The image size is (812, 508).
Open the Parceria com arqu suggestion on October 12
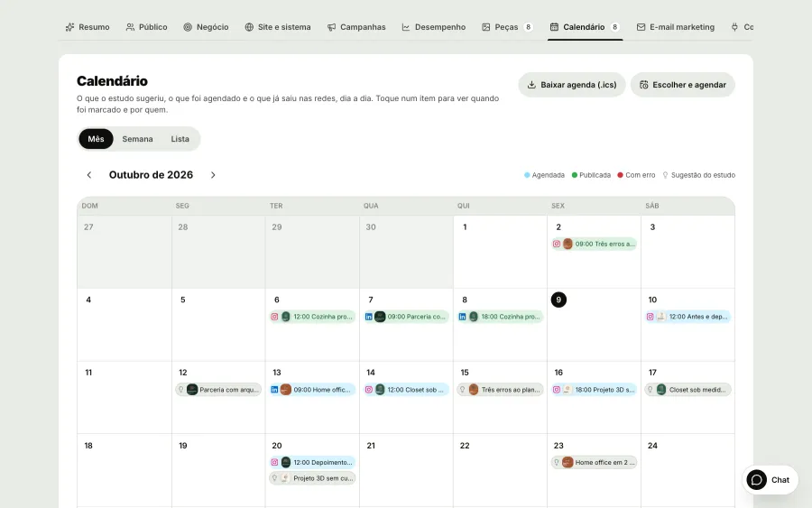click(218, 390)
